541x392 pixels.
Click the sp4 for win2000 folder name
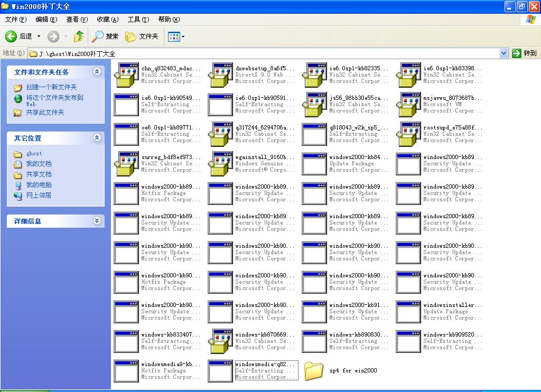(x=353, y=371)
